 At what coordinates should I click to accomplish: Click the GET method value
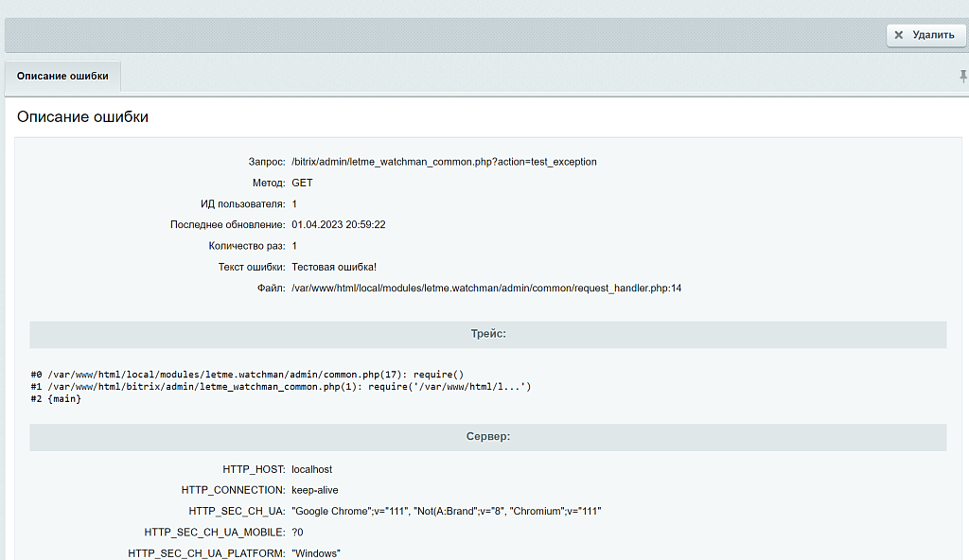coord(302,183)
